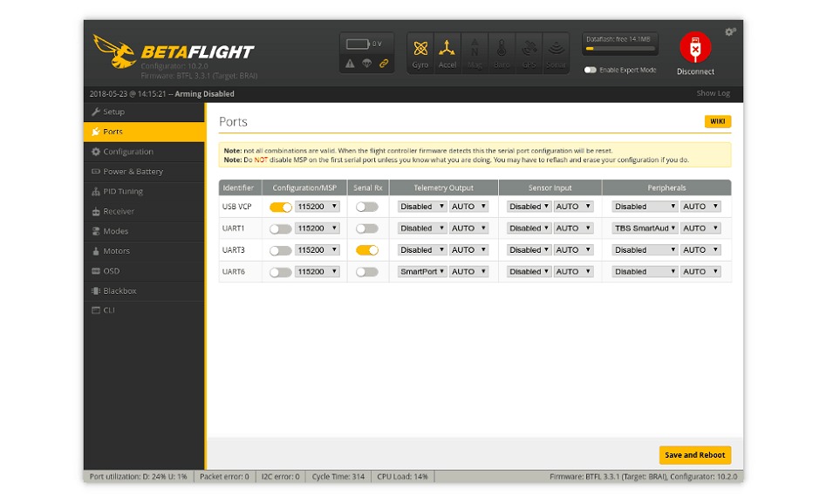Toggle Enable Expert Mode switch
The height and width of the screenshot is (504, 840).
click(x=590, y=70)
